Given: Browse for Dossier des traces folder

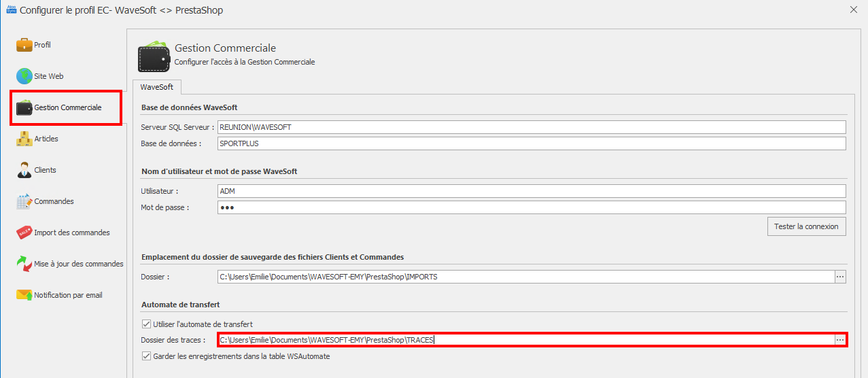Looking at the screenshot, I should tap(840, 339).
